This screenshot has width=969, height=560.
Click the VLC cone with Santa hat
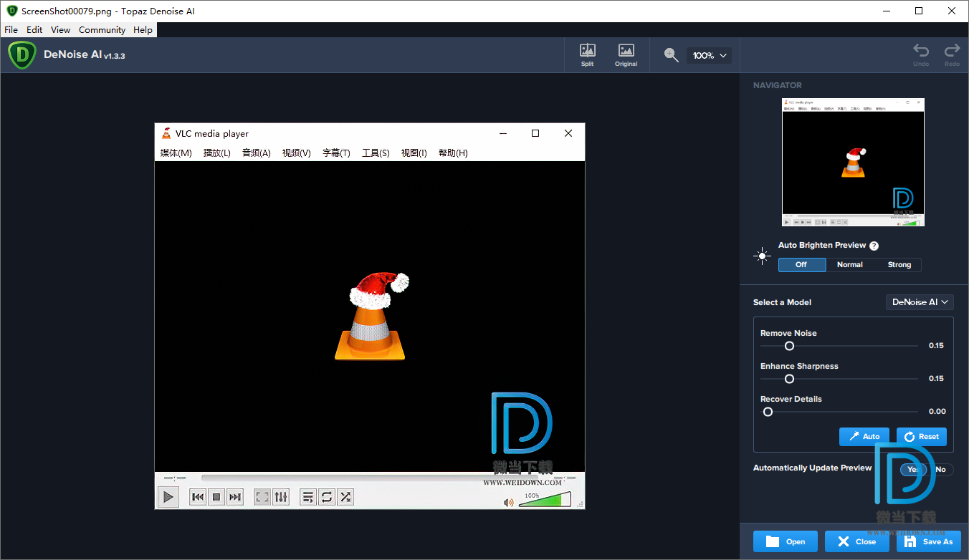pyautogui.click(x=373, y=316)
